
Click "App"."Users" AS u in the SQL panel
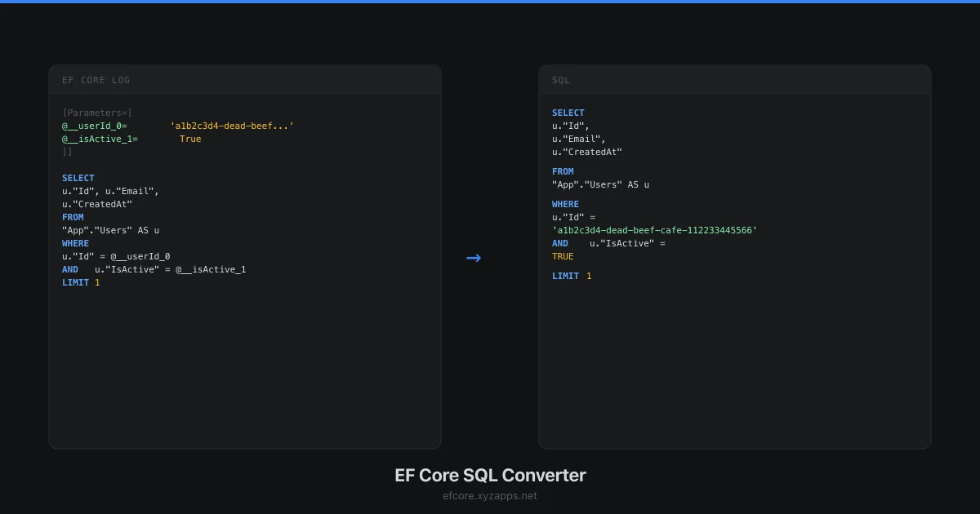[600, 184]
